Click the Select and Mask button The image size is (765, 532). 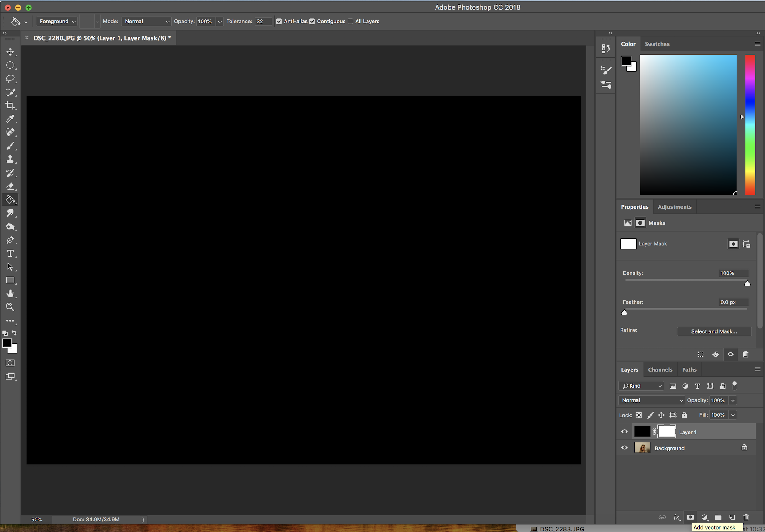[x=714, y=331]
